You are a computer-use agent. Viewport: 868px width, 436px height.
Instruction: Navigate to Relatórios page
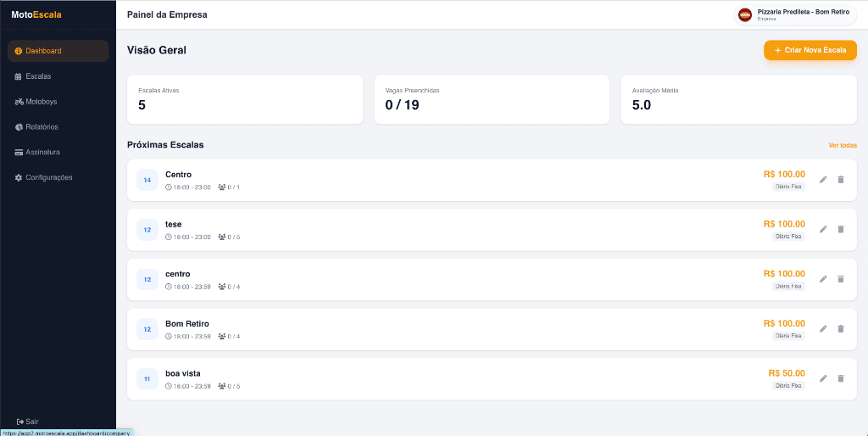[42, 127]
